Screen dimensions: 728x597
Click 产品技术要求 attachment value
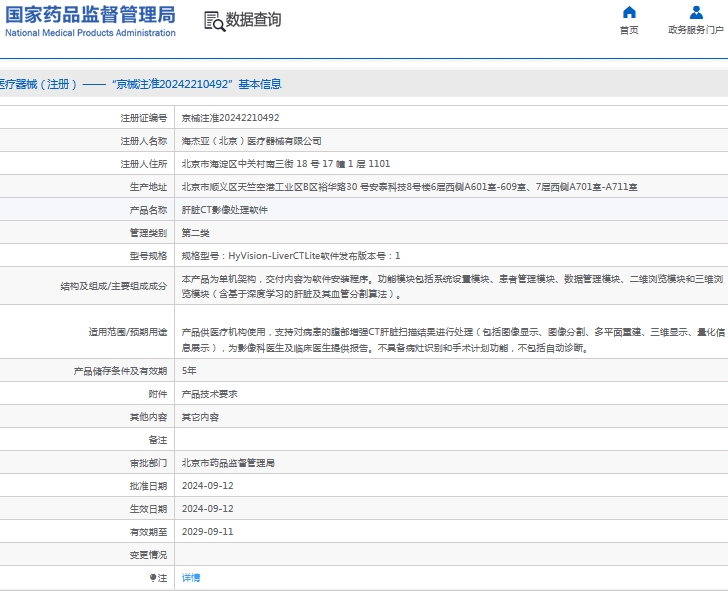pyautogui.click(x=209, y=394)
